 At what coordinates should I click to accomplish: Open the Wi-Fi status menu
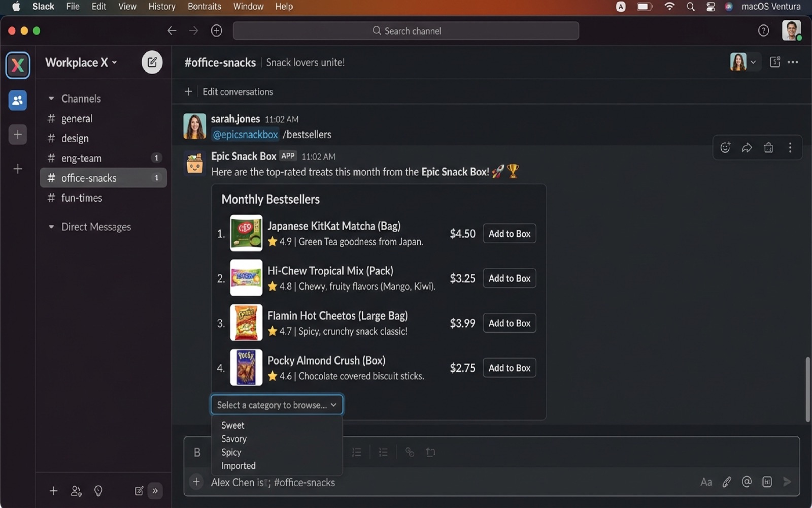pos(669,7)
